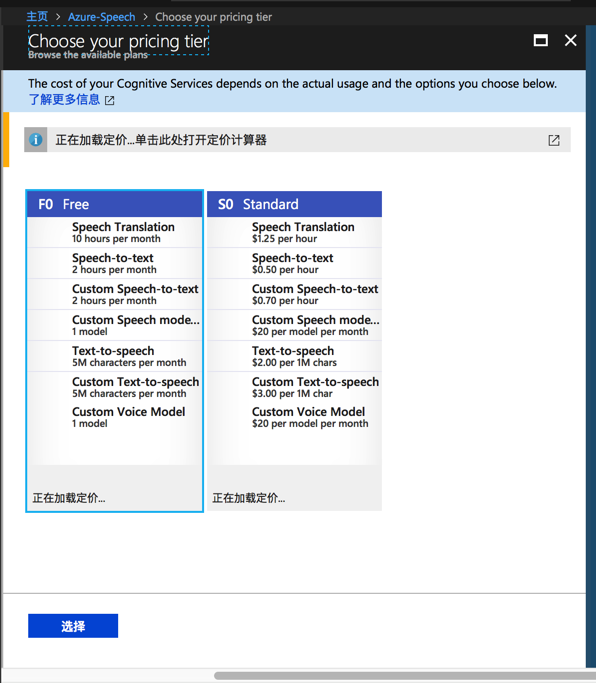Click 正在加载定价 banner to open calculator
The image size is (596, 683).
click(297, 140)
